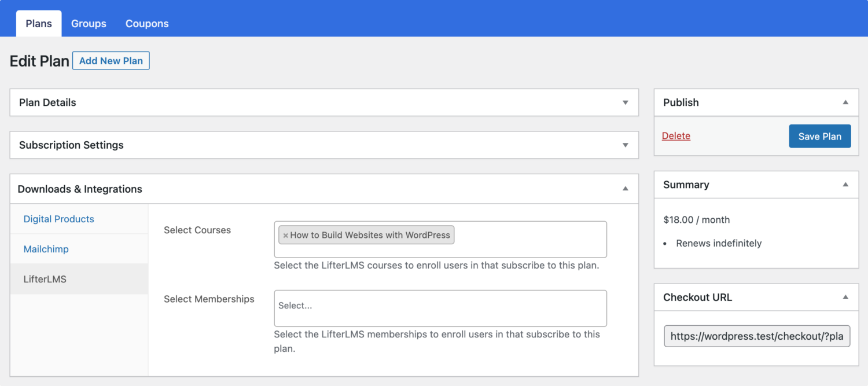Click the Save Plan button
The width and height of the screenshot is (868, 386).
[x=820, y=136]
